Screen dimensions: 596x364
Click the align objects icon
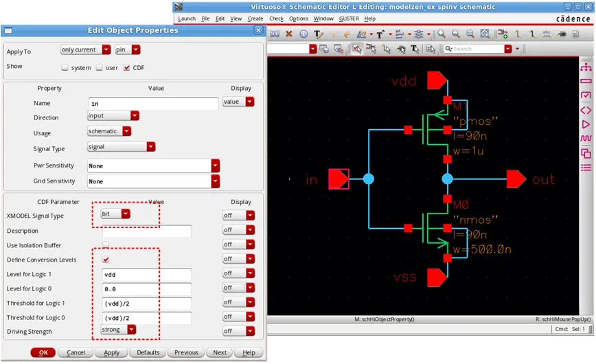(x=400, y=34)
